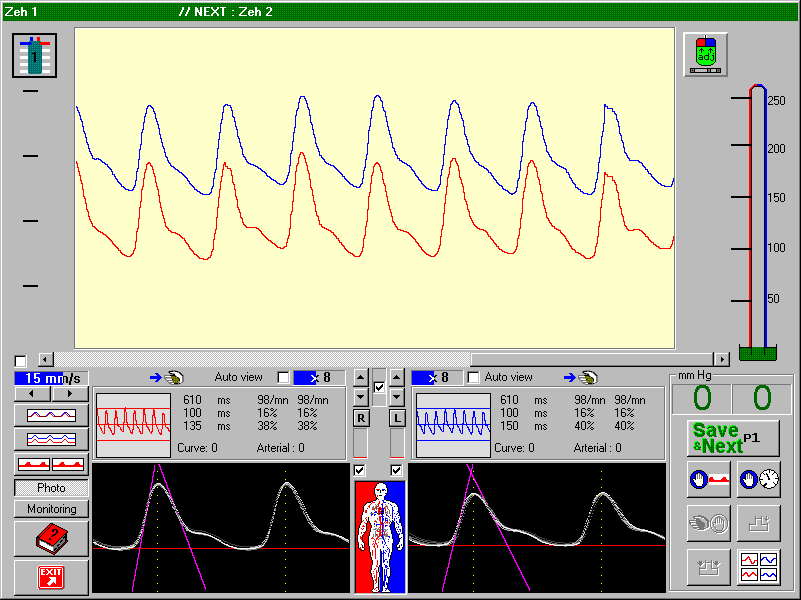The image size is (801, 600).
Task: Click the L channel button
Action: 397,418
